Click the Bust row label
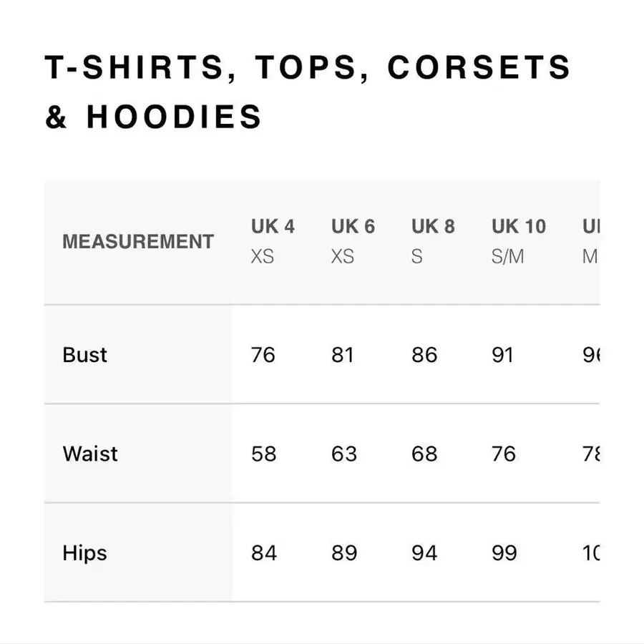This screenshot has width=644, height=644. 84,355
